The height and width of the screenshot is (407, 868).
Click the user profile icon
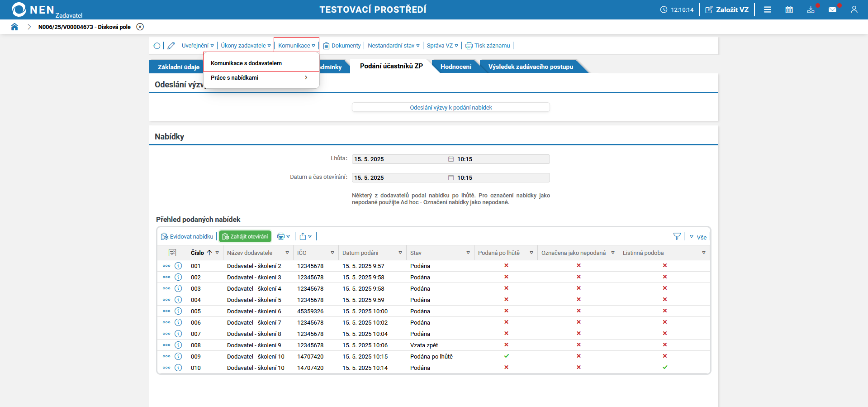point(854,10)
